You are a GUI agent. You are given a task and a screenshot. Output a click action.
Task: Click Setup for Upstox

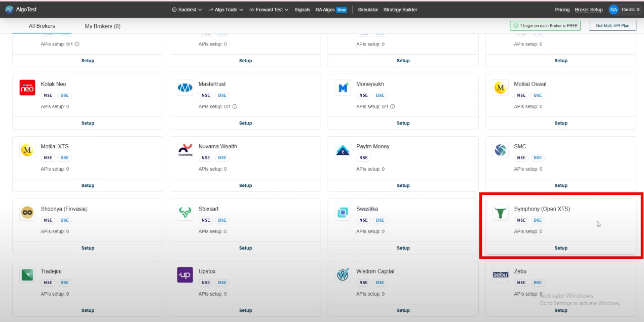245,310
